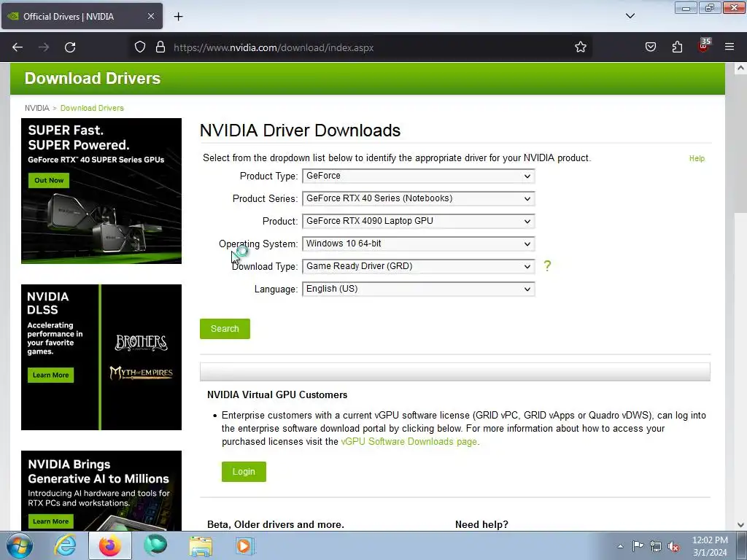The height and width of the screenshot is (560, 747).
Task: Open the Download Type dropdown
Action: (x=418, y=267)
